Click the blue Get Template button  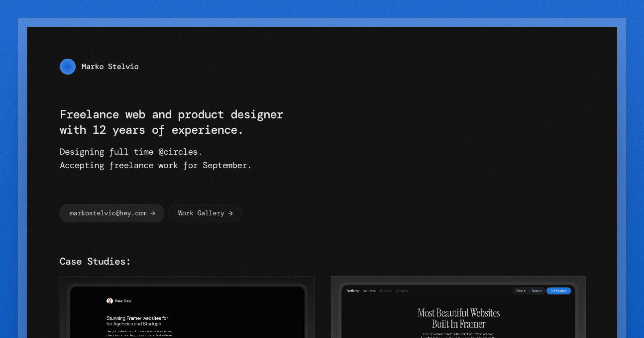click(x=559, y=291)
